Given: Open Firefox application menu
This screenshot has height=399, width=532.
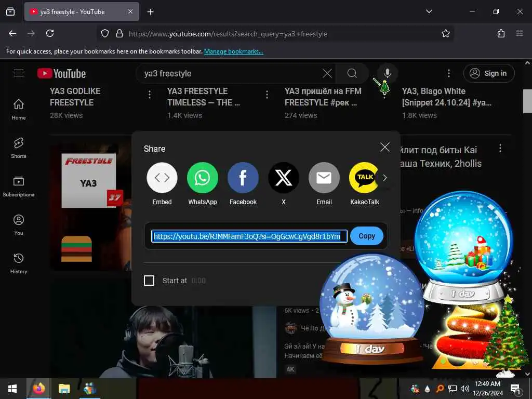Looking at the screenshot, I should (x=519, y=33).
